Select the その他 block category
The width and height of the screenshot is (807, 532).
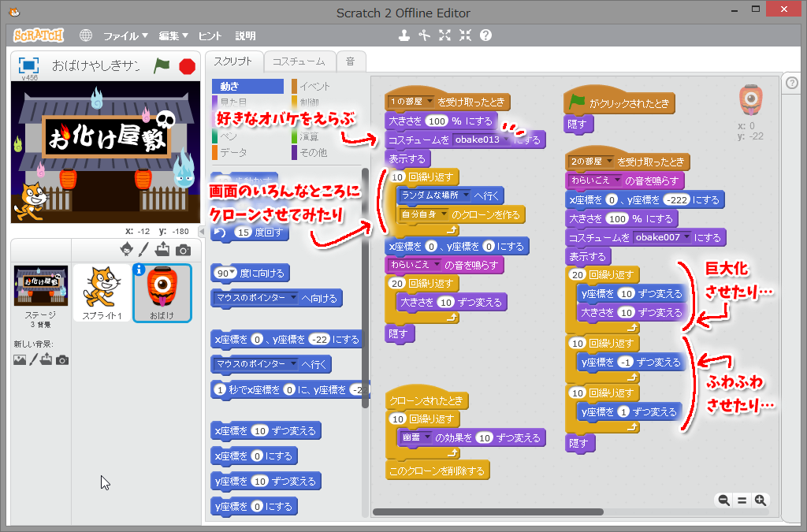[x=310, y=153]
